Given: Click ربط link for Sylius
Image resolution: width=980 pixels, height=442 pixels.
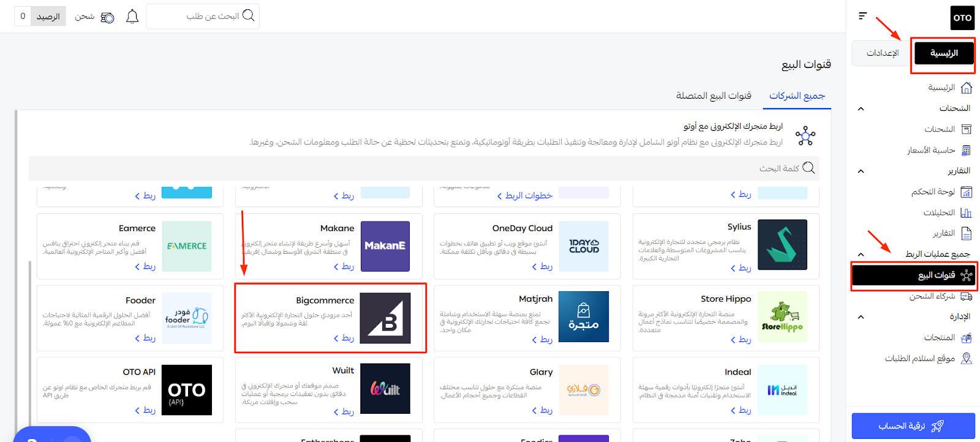Looking at the screenshot, I should click(741, 267).
